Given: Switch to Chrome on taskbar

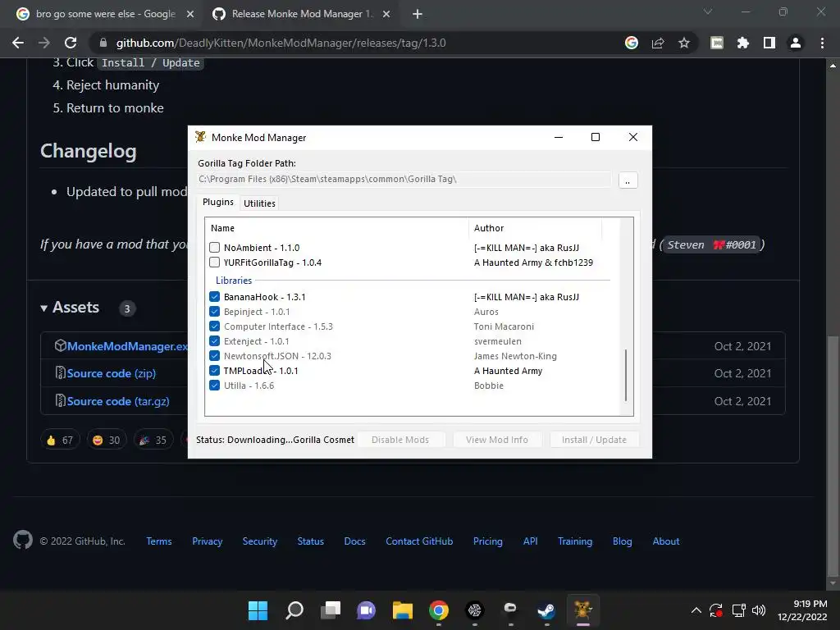Looking at the screenshot, I should pyautogui.click(x=439, y=610).
